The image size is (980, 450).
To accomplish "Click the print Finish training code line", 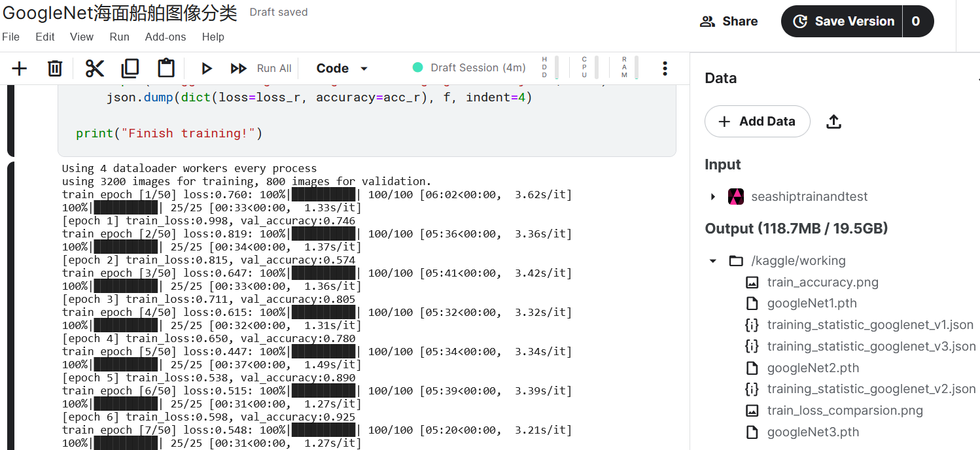I will pos(169,133).
